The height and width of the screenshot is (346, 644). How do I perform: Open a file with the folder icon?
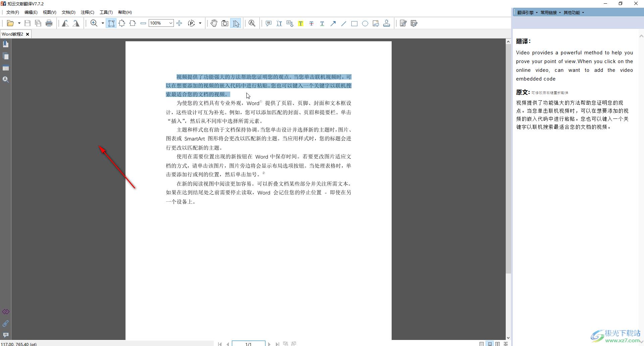(x=10, y=23)
